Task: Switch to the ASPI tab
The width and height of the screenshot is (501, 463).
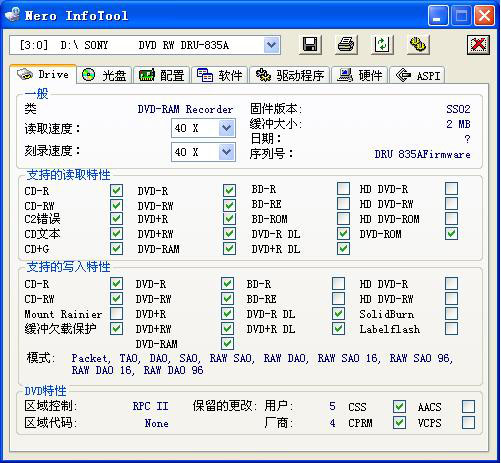Action: (417, 75)
